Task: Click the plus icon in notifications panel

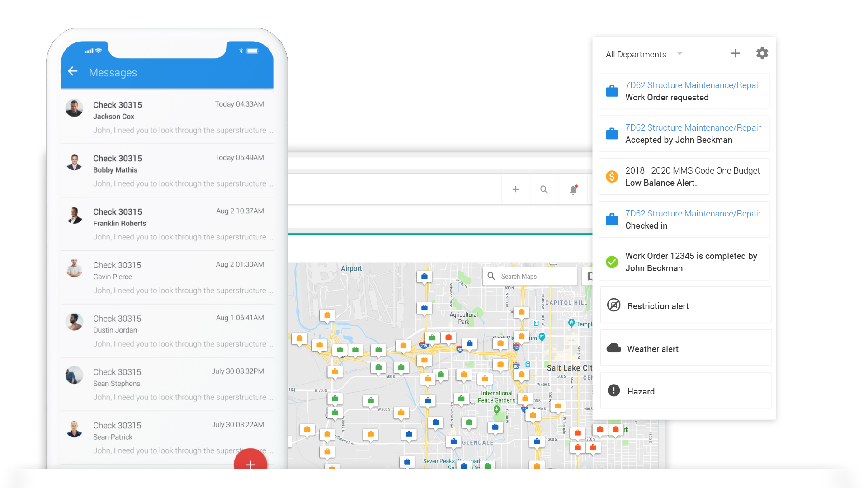Action: tap(735, 53)
